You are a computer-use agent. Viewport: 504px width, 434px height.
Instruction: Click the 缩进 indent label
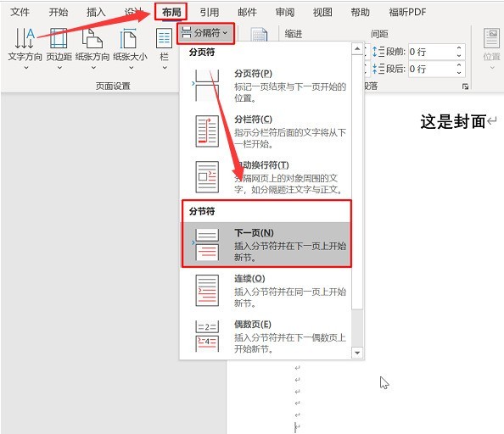point(293,34)
